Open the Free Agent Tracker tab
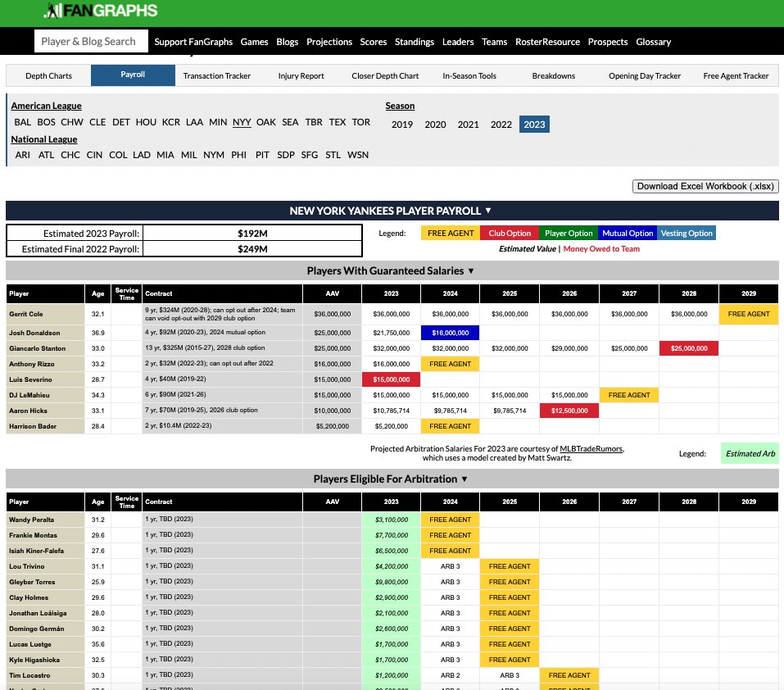Viewport: 784px width, 690px height. [736, 76]
